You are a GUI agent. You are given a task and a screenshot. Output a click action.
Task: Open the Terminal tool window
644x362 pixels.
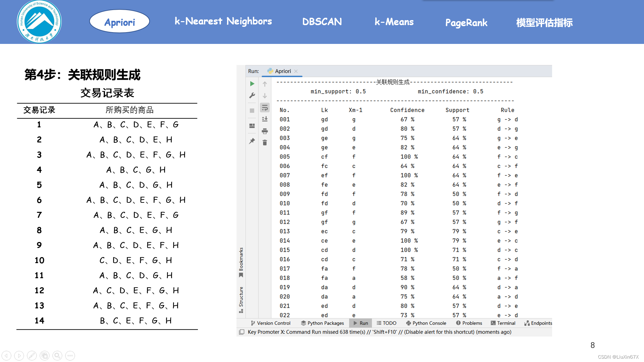(503, 323)
